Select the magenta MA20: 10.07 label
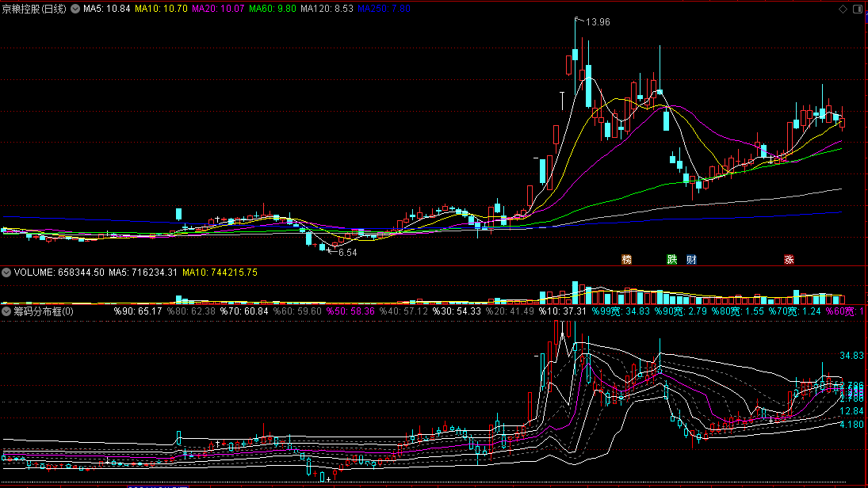The image size is (868, 488). coord(218,9)
